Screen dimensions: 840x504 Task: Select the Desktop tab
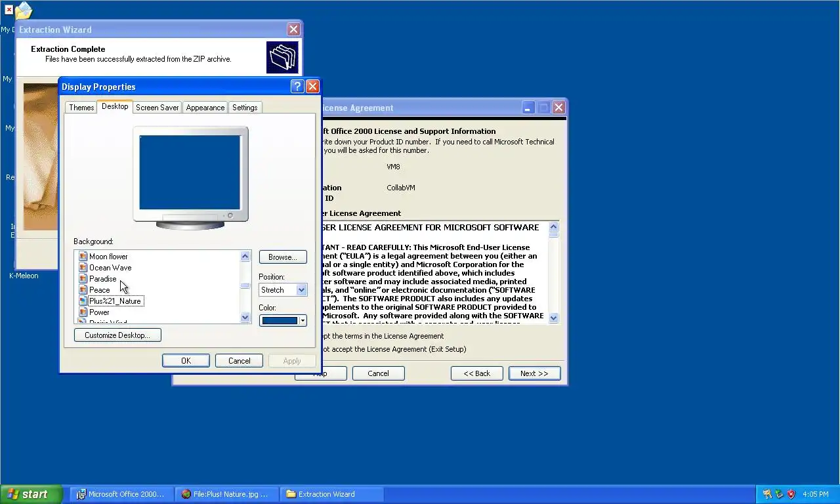pos(115,106)
